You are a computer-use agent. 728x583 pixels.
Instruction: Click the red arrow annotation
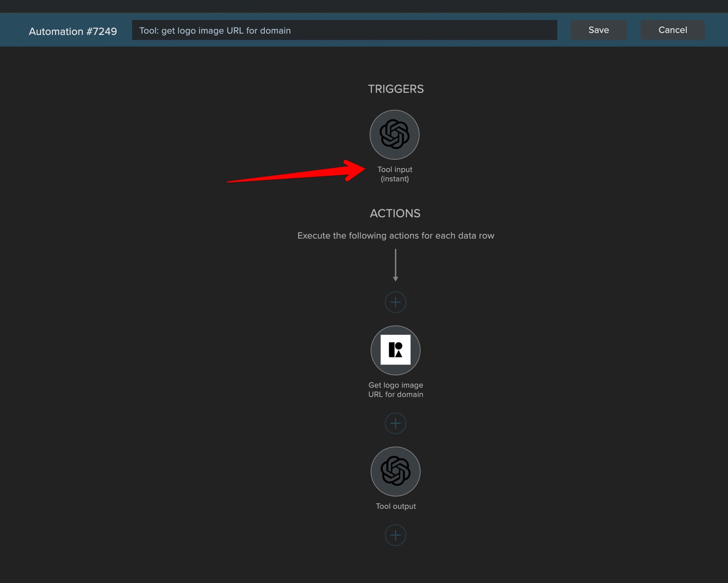296,171
